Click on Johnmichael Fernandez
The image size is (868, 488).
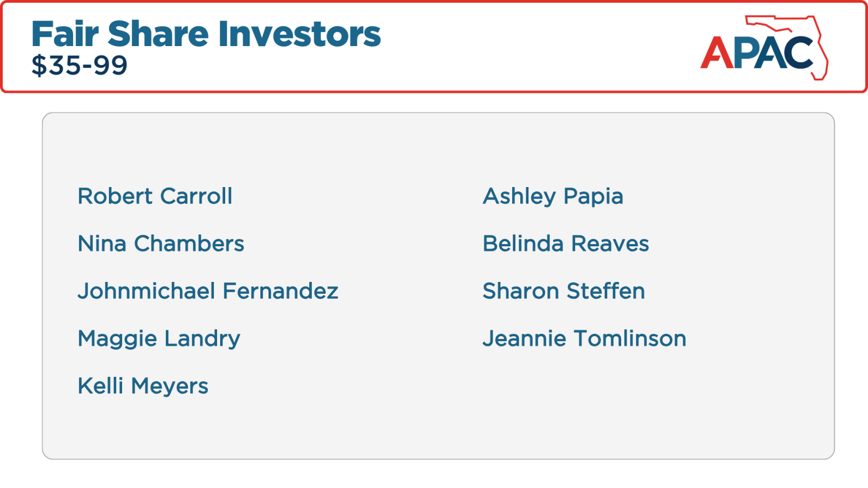click(x=208, y=291)
